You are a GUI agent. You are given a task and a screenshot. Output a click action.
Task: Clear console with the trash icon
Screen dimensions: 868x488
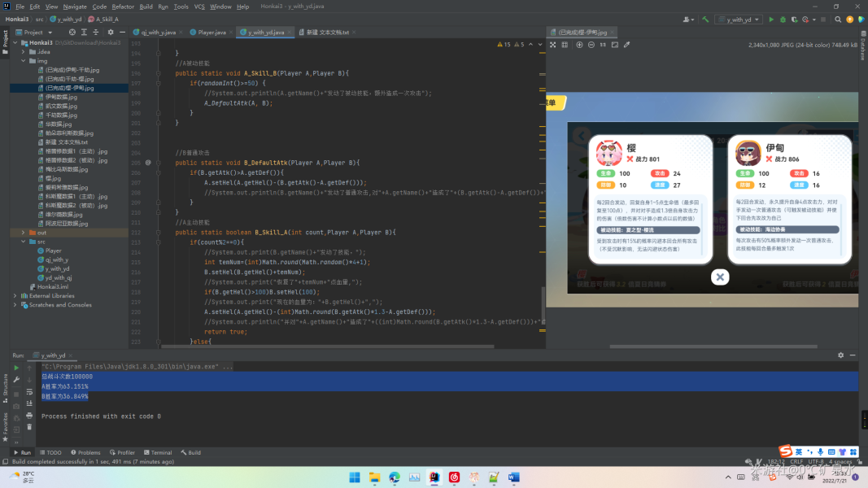pyautogui.click(x=29, y=427)
